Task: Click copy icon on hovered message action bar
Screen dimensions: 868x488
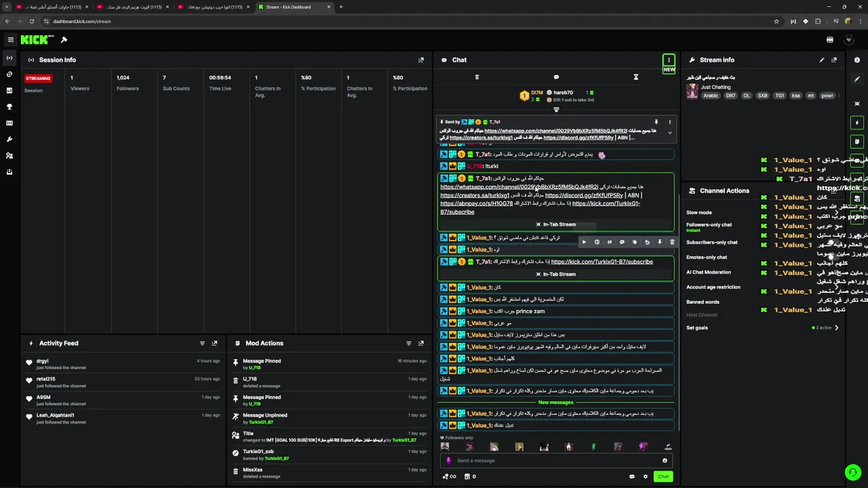Action: click(635, 242)
